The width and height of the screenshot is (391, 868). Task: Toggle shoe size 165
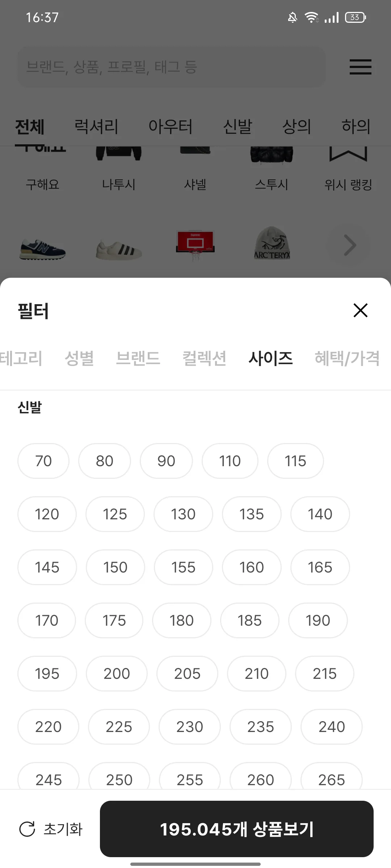pos(320,567)
